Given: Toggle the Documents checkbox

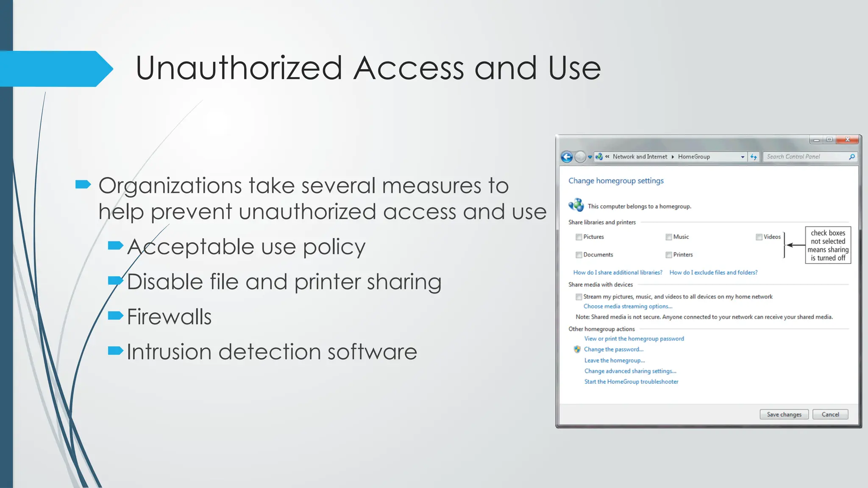Looking at the screenshot, I should (x=579, y=255).
